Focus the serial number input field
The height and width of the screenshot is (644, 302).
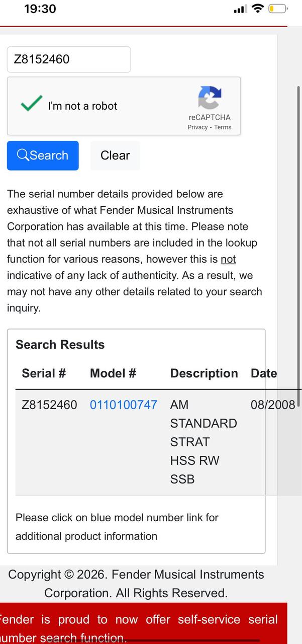coord(69,59)
